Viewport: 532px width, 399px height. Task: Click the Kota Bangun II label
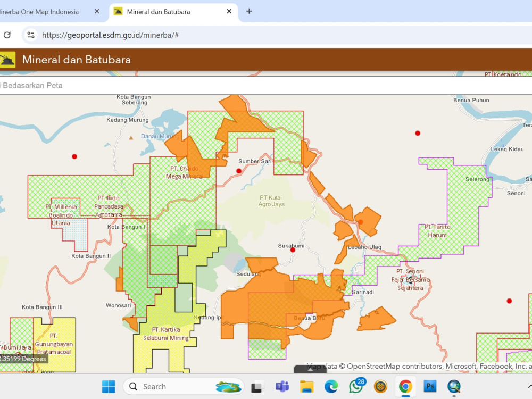click(x=91, y=256)
